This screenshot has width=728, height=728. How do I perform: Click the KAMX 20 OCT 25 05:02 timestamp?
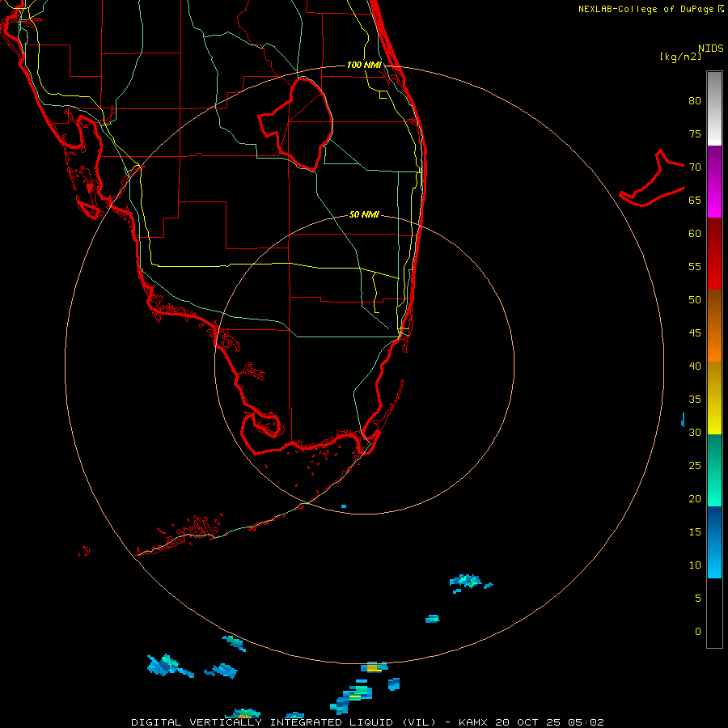pyautogui.click(x=531, y=722)
